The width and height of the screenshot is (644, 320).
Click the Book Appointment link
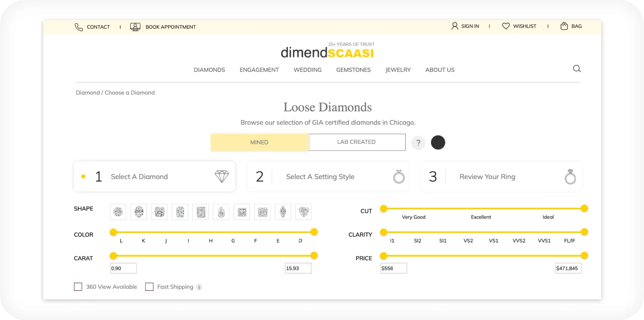click(x=171, y=27)
